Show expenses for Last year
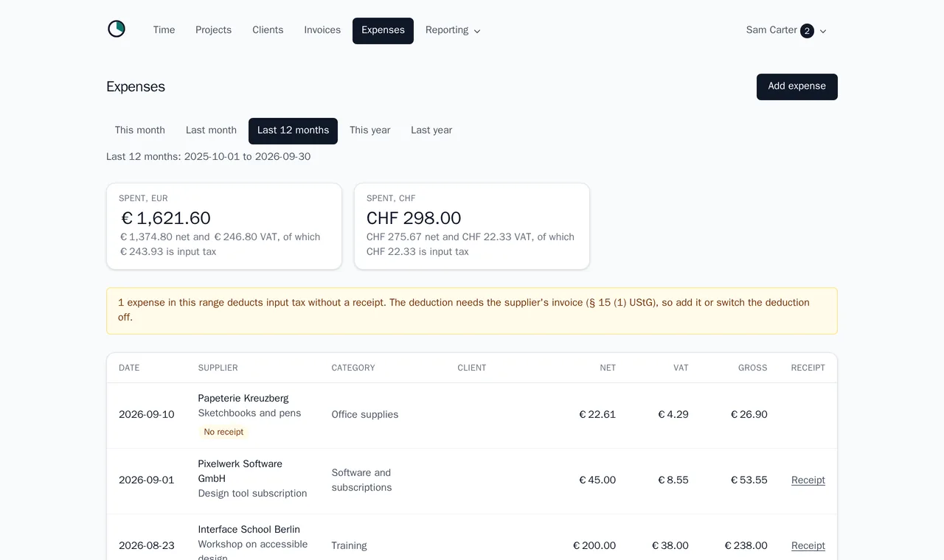Viewport: 944px width, 560px height. click(431, 130)
